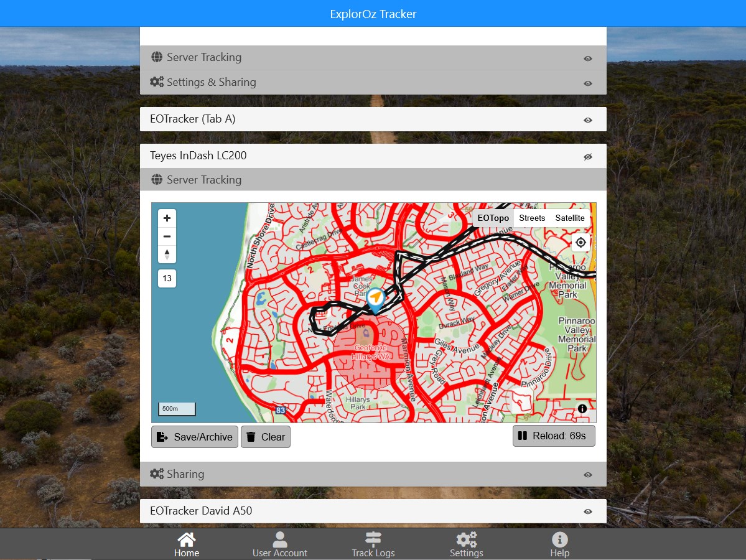Click the Geofence Hillarys WA circle
This screenshot has height=560, width=746.
(370, 352)
